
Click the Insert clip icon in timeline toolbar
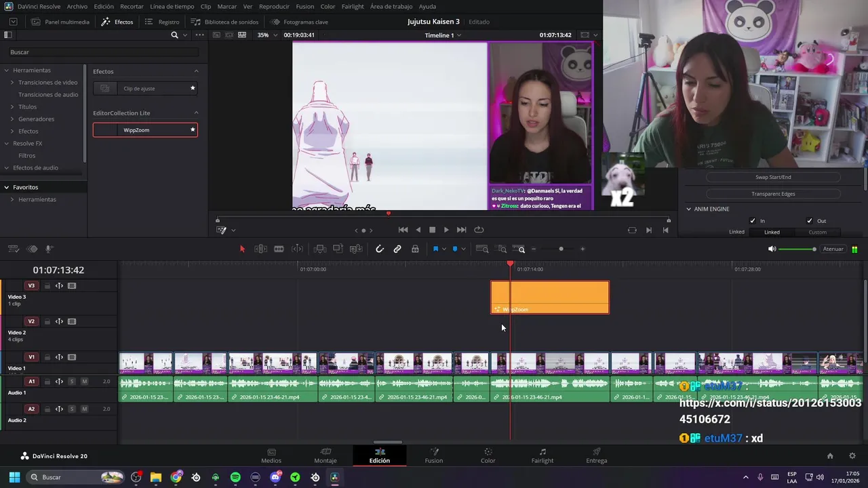320,249
